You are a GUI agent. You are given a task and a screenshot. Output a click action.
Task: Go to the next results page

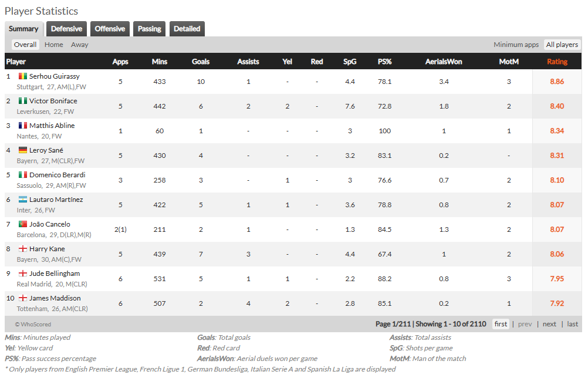[x=549, y=324]
